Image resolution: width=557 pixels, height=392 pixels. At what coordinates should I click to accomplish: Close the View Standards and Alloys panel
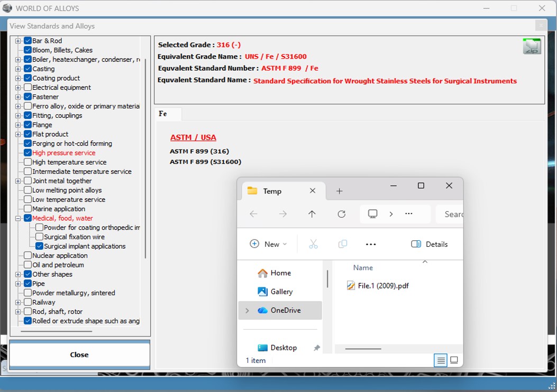540,25
